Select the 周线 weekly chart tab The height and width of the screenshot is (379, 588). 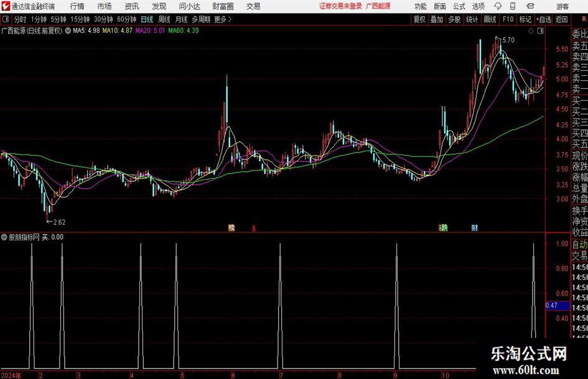(x=164, y=19)
